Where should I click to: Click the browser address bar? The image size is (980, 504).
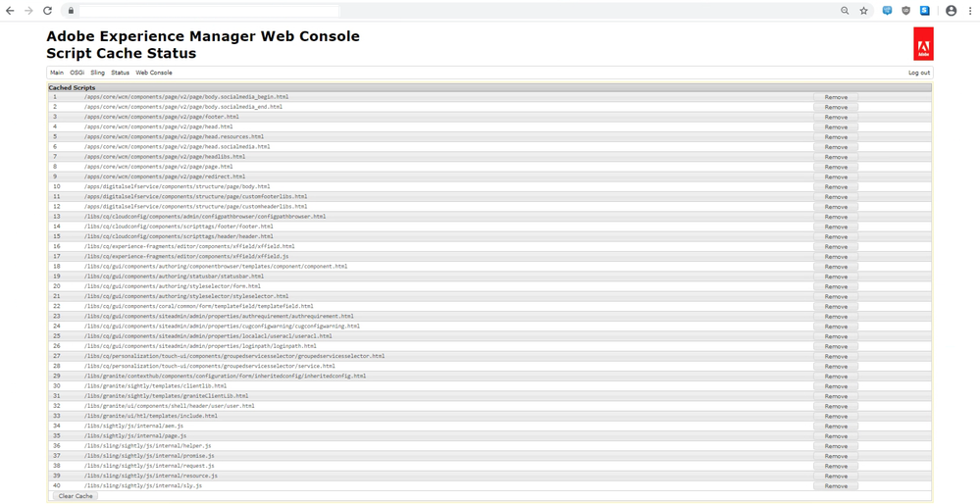point(441,11)
